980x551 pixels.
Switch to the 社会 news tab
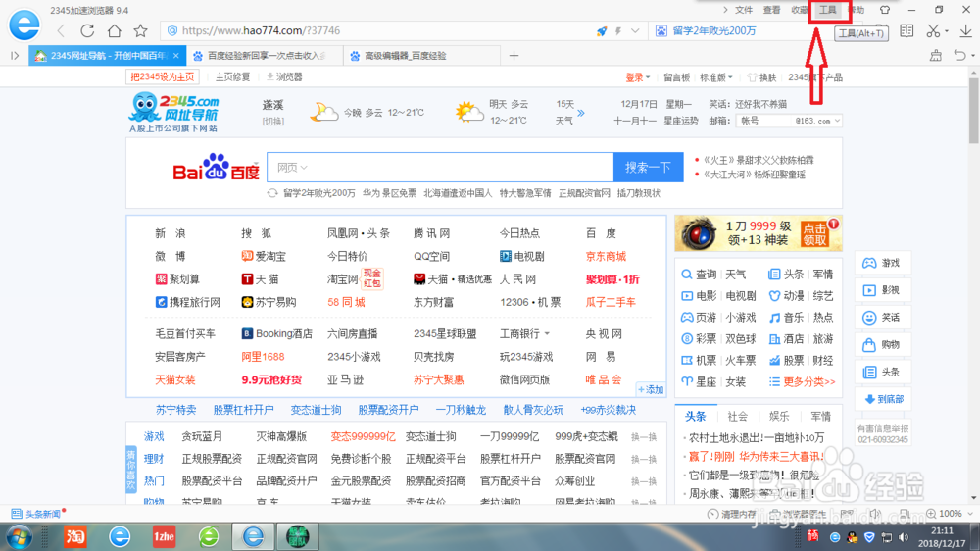[738, 416]
